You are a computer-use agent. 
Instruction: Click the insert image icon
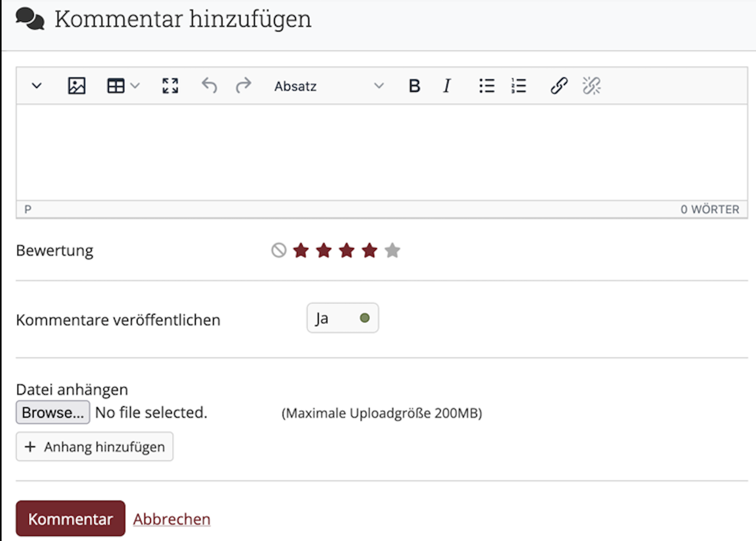76,85
